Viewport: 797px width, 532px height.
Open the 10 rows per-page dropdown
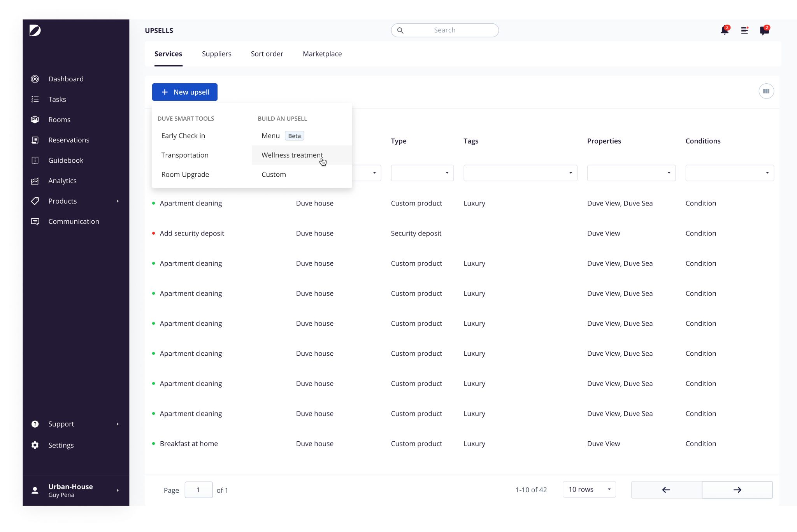(589, 490)
